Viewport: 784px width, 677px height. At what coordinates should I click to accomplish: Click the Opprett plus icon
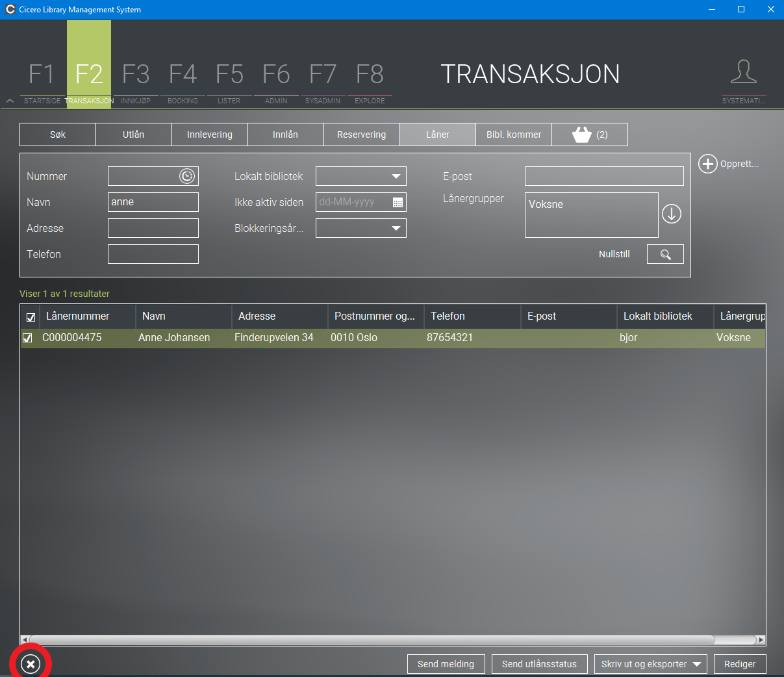tap(708, 164)
